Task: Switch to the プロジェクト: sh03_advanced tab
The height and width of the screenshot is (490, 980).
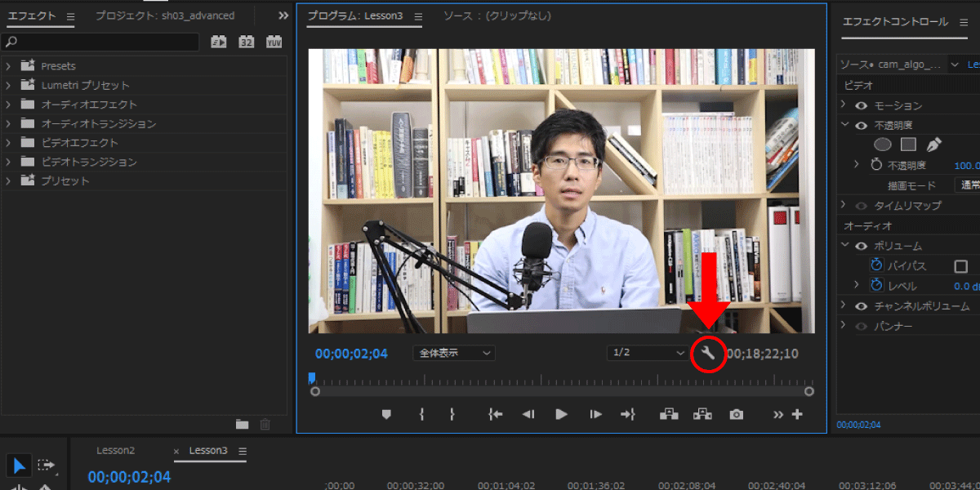Action: (x=164, y=16)
